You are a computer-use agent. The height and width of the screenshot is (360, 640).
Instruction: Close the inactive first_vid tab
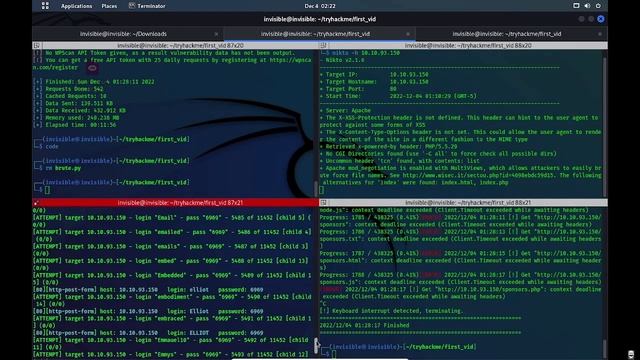tap(600, 34)
